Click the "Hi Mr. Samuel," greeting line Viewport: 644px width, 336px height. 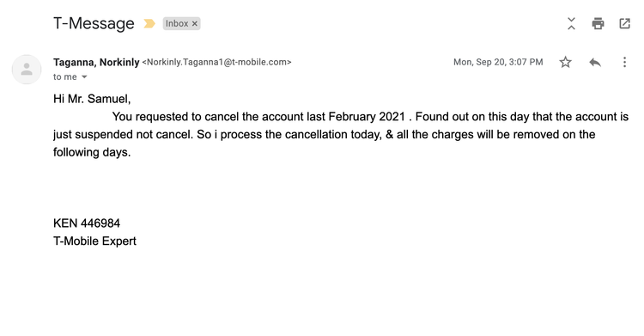point(92,99)
